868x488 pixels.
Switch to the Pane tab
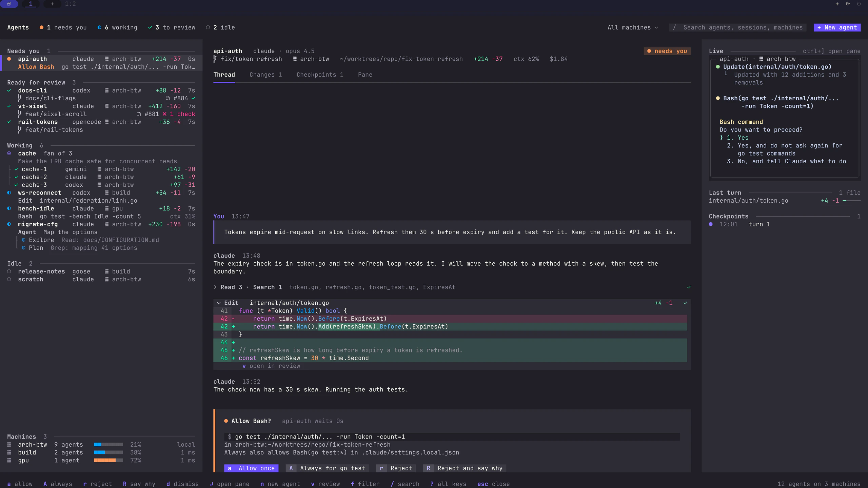pos(365,75)
